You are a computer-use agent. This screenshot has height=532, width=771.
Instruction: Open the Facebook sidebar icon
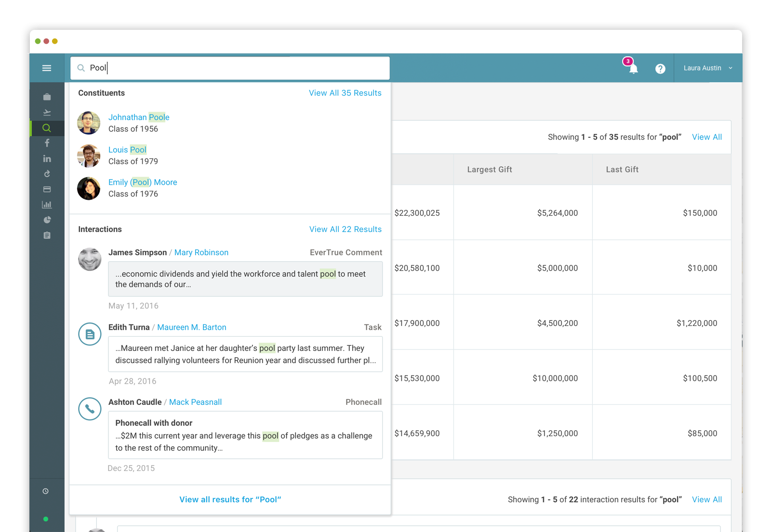(x=47, y=143)
